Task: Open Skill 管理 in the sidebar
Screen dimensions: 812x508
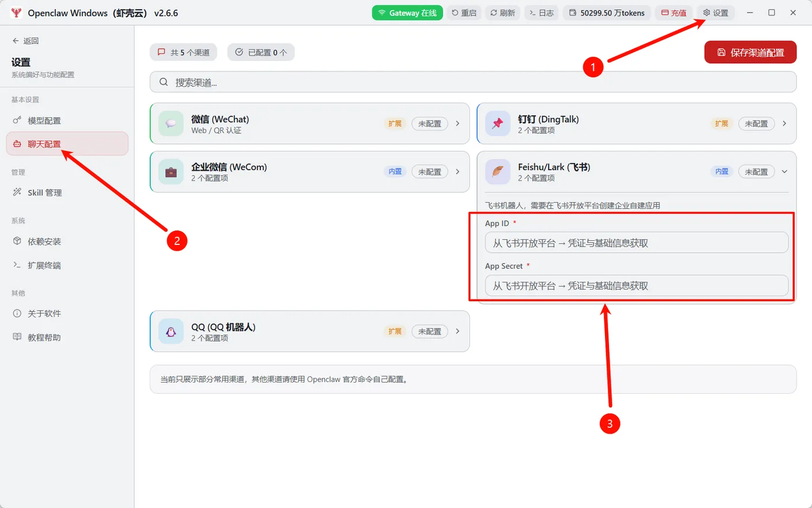Action: coord(67,192)
